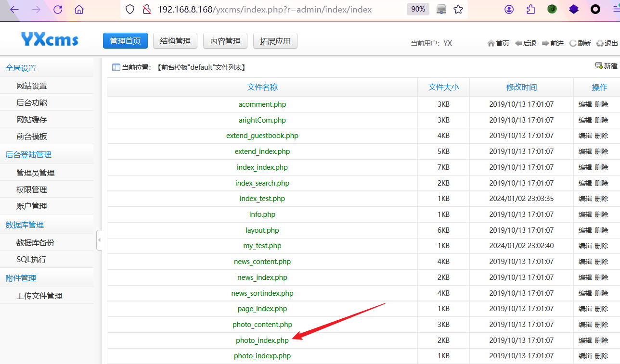
Task: Open the browser extensions puzzle icon
Action: pyautogui.click(x=530, y=9)
